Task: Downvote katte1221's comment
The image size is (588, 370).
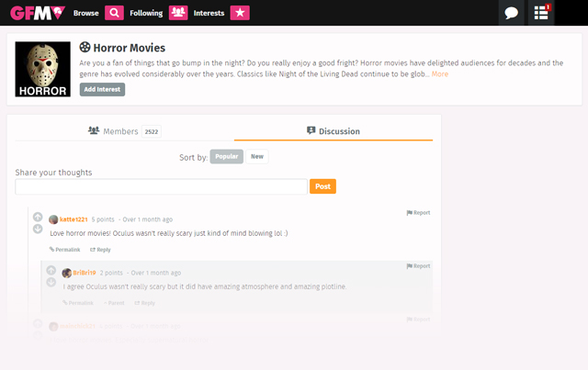Action: [x=38, y=229]
